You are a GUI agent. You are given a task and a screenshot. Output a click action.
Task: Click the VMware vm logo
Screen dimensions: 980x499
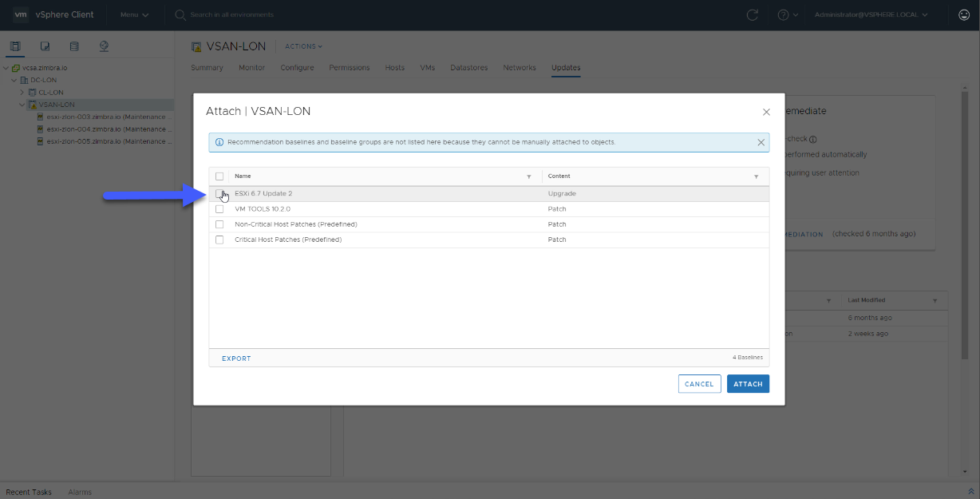[x=20, y=14]
